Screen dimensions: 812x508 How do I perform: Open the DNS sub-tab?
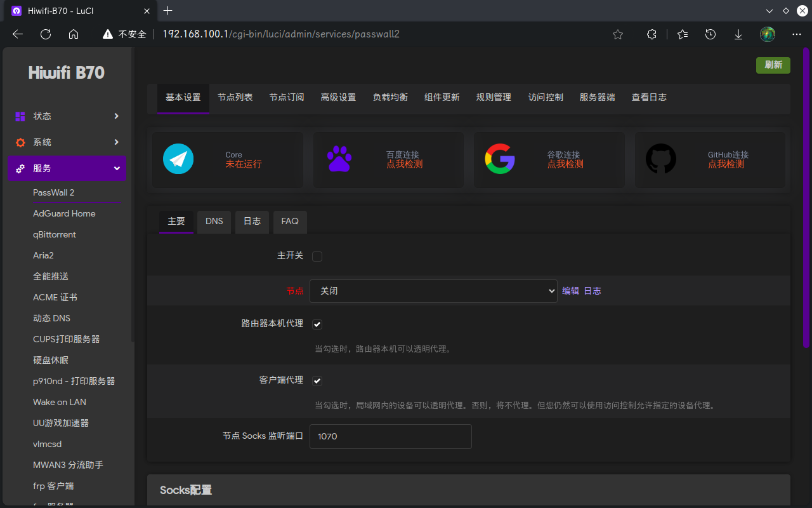pyautogui.click(x=214, y=221)
